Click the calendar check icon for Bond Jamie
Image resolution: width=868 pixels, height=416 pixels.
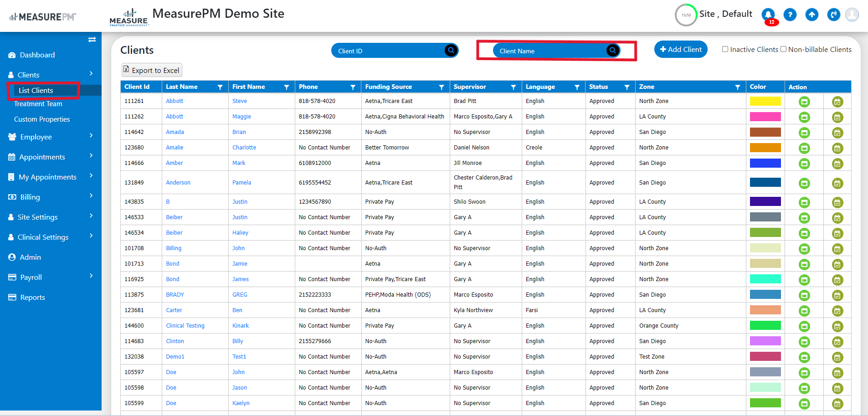[x=837, y=264]
